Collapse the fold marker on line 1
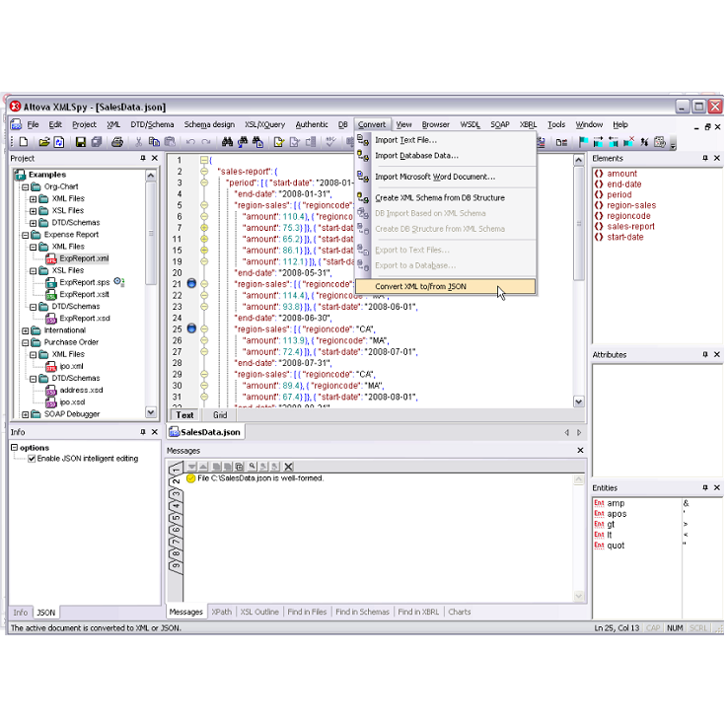This screenshot has width=728, height=728. tap(204, 160)
